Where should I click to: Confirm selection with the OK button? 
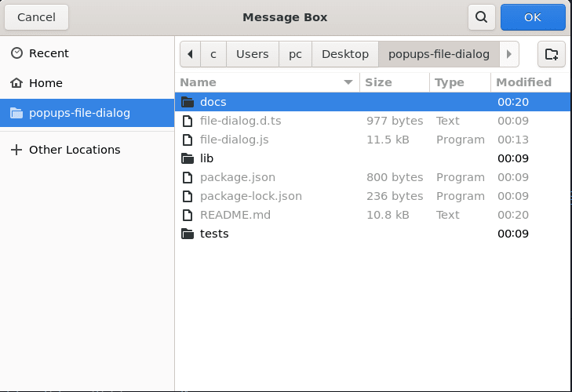pos(533,17)
